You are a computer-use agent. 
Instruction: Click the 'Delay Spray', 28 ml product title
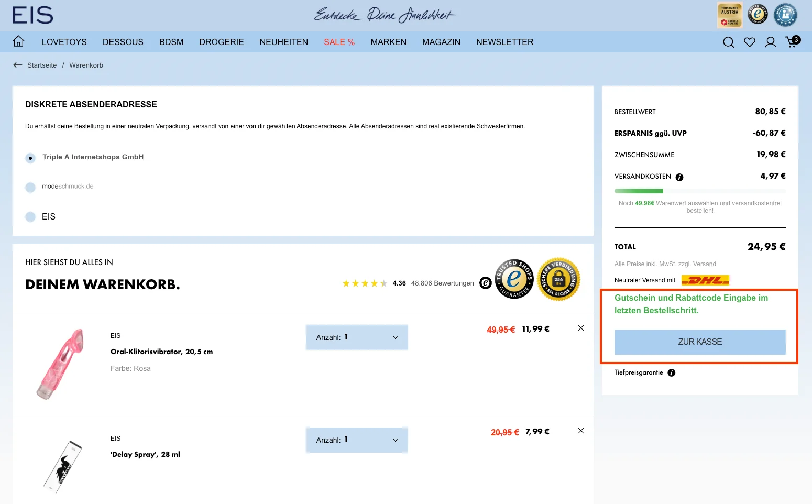(x=145, y=454)
